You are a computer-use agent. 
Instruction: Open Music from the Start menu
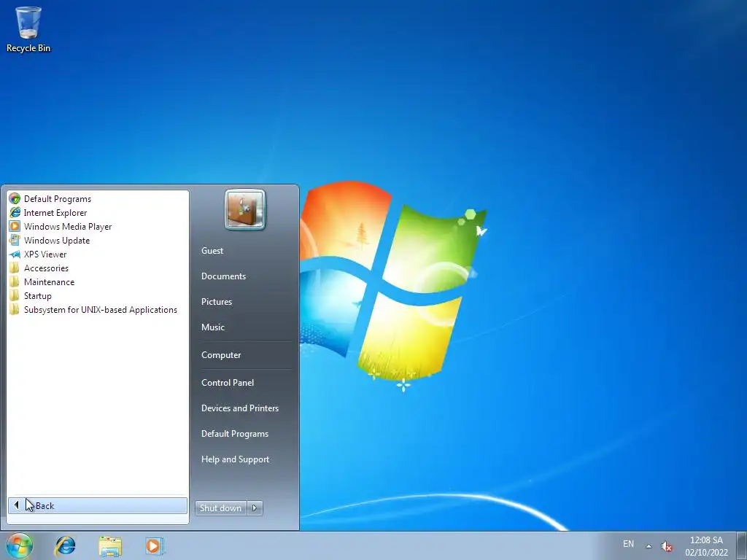(212, 327)
